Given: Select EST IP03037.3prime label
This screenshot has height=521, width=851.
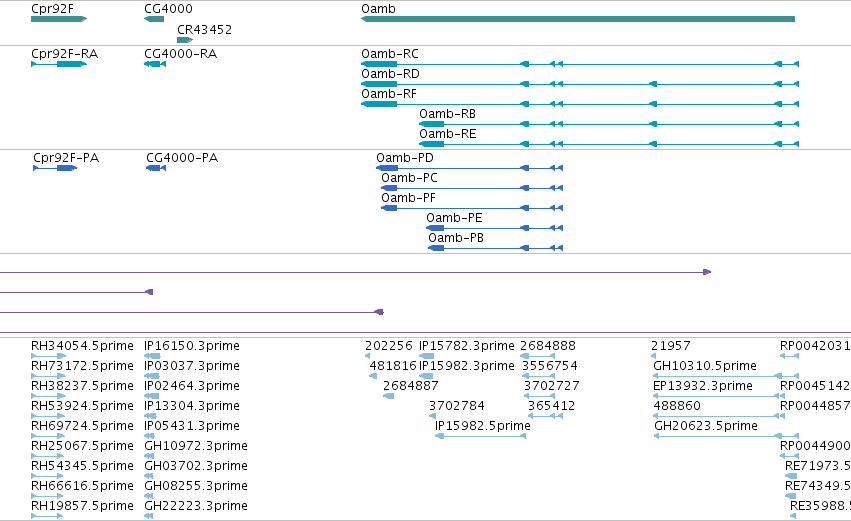Looking at the screenshot, I should (192, 366).
